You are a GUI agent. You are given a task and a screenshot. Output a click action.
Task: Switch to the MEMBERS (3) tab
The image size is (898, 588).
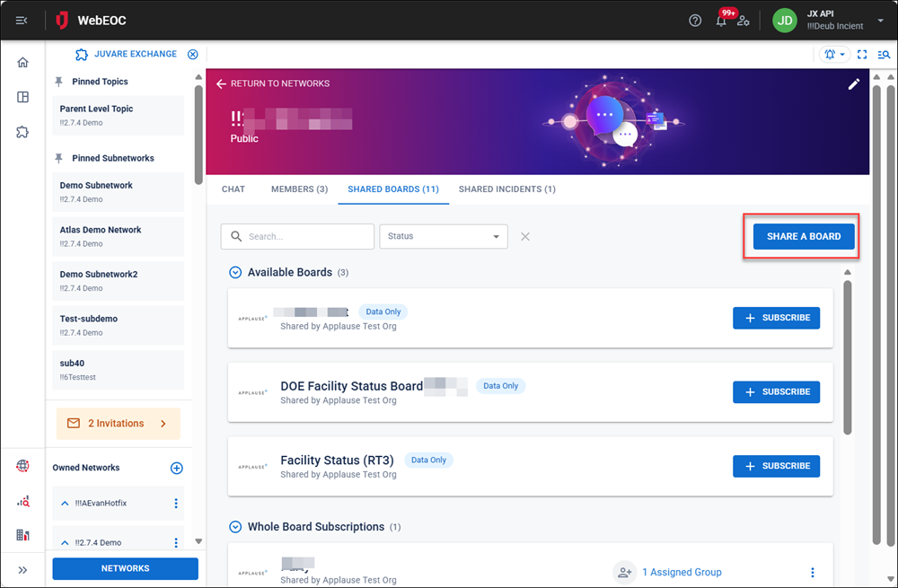(x=300, y=189)
